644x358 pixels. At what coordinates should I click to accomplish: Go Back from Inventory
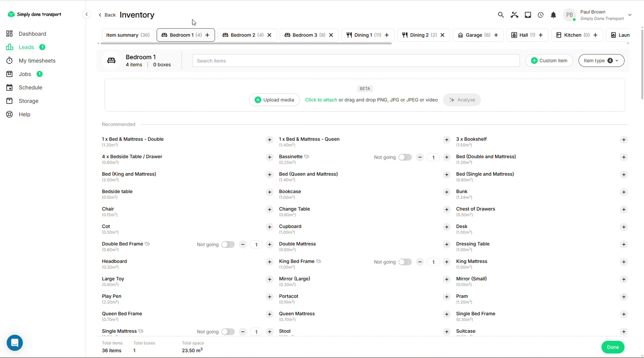107,15
